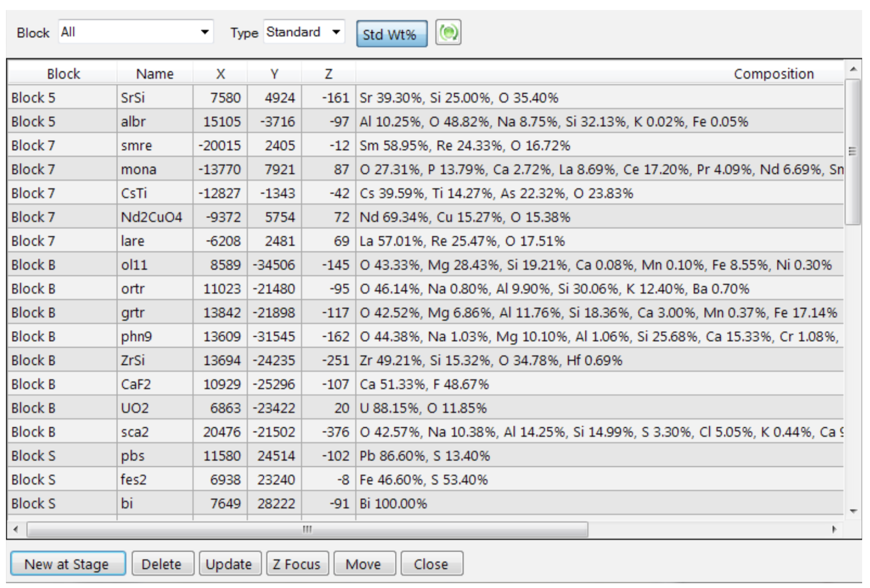Click the horizontal scrollbar right arrow
This screenshot has width=870, height=588.
[834, 529]
